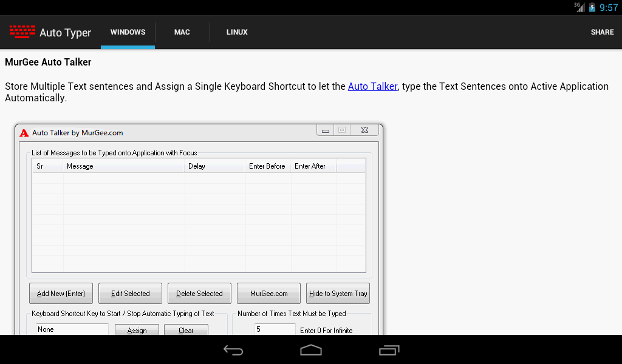Open the Auto Talker hyperlink
The image size is (622, 364).
tap(372, 86)
